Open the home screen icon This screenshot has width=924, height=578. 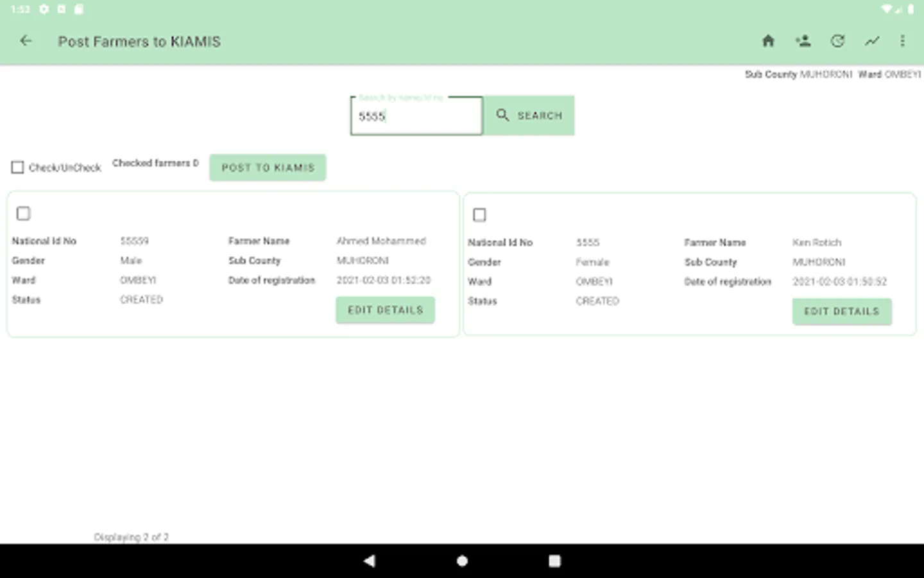(768, 41)
